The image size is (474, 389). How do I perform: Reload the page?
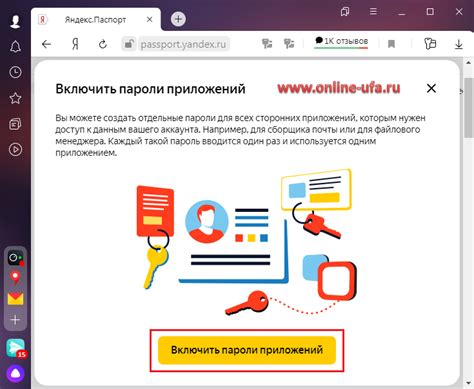click(x=103, y=44)
